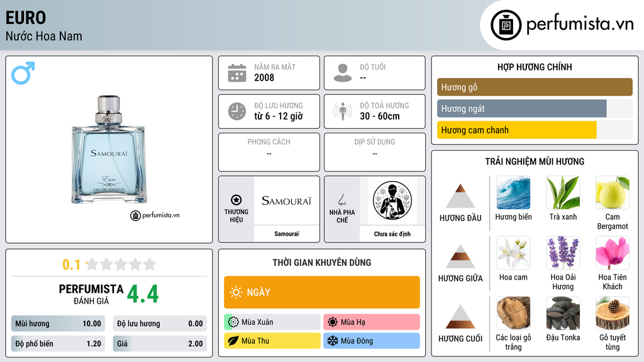The height and width of the screenshot is (362, 644).
Task: Click the Thời gian khuyên dùng heading
Action: 322,262
